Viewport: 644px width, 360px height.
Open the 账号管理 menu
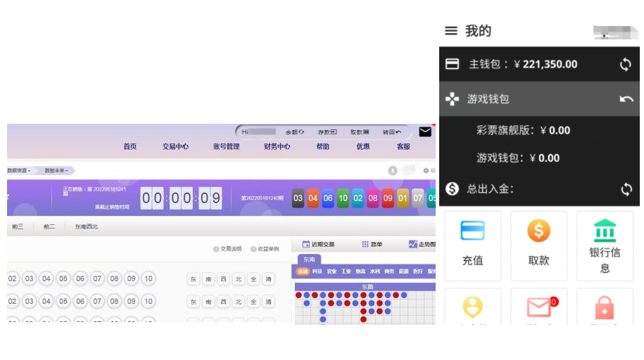point(227,146)
